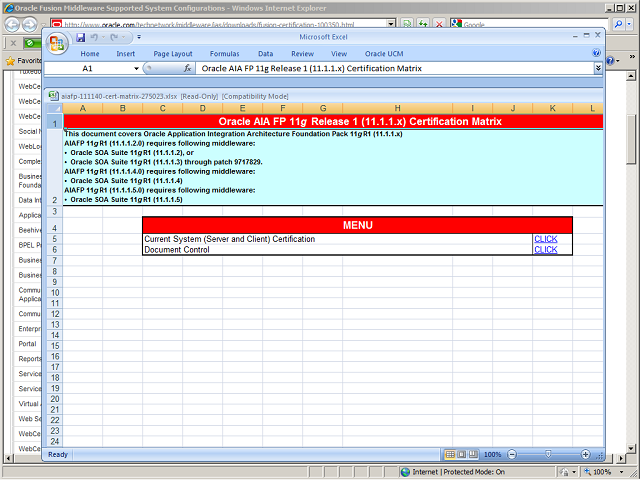Expand the formula bar
Viewport: 640px width, 480px height.
coord(598,69)
